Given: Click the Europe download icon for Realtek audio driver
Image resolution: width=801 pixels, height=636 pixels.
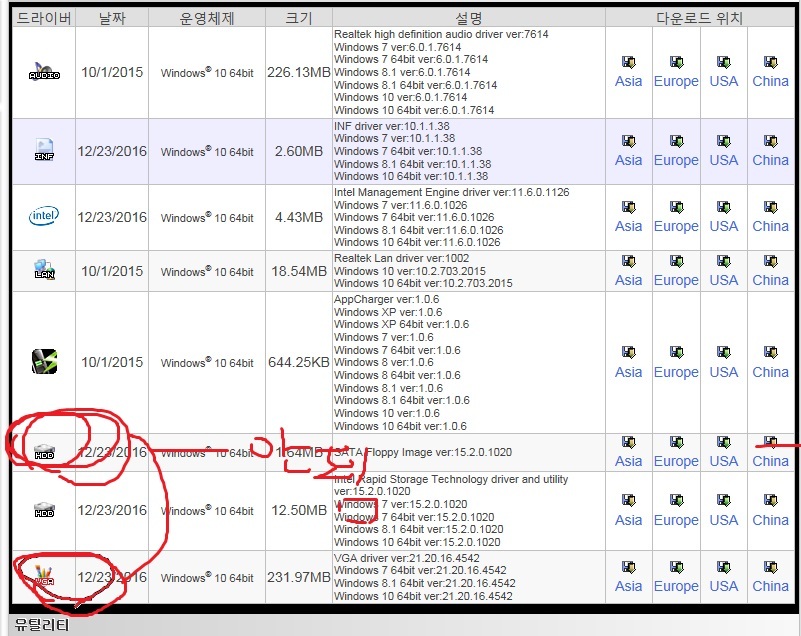Looking at the screenshot, I should click(676, 62).
